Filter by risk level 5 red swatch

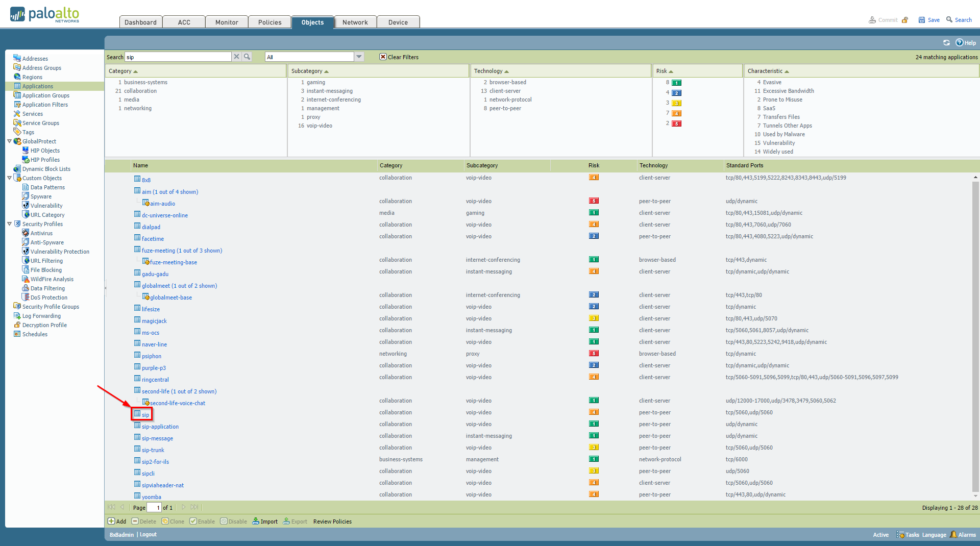[x=676, y=123]
